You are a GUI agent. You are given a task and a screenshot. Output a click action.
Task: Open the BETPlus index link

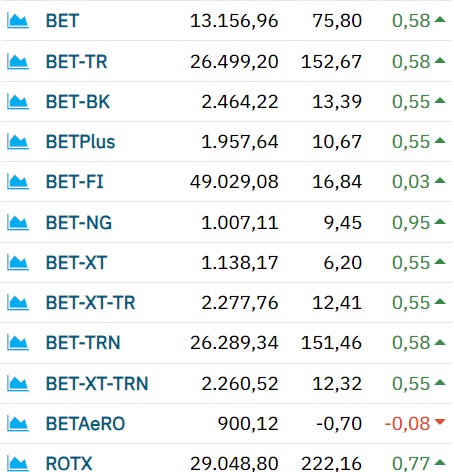click(80, 142)
